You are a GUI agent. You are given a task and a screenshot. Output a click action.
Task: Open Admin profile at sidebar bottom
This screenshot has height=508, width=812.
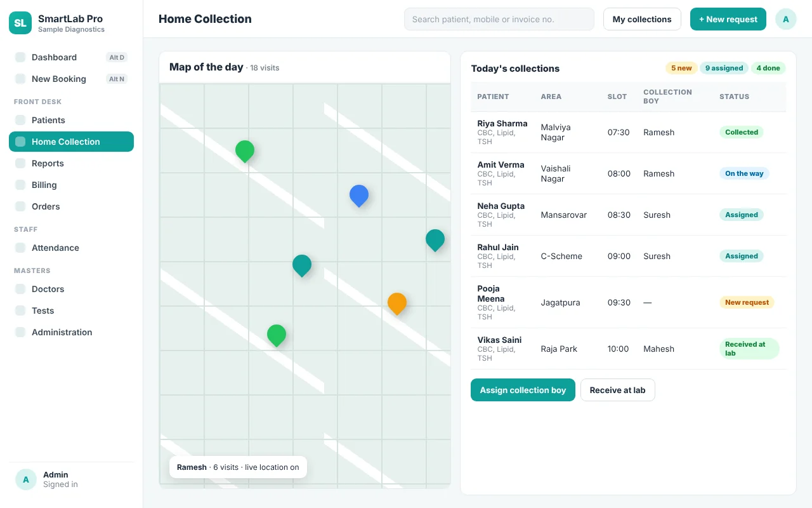pos(71,479)
